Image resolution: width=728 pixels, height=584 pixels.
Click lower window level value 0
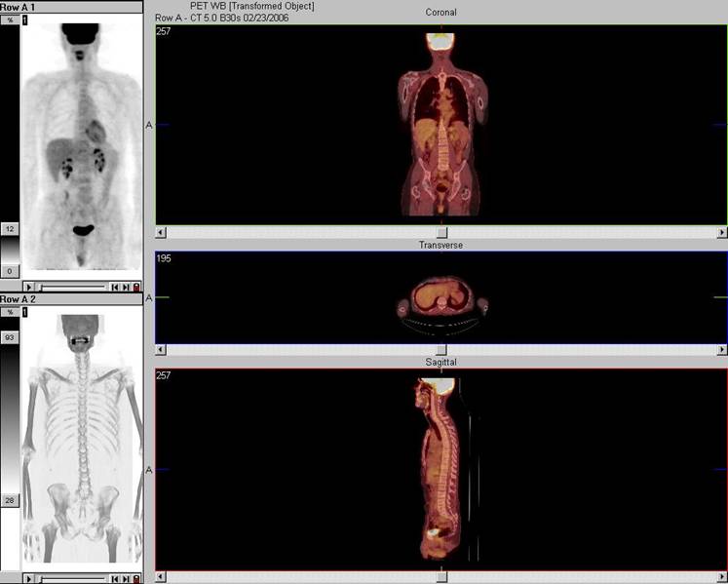[x=10, y=271]
